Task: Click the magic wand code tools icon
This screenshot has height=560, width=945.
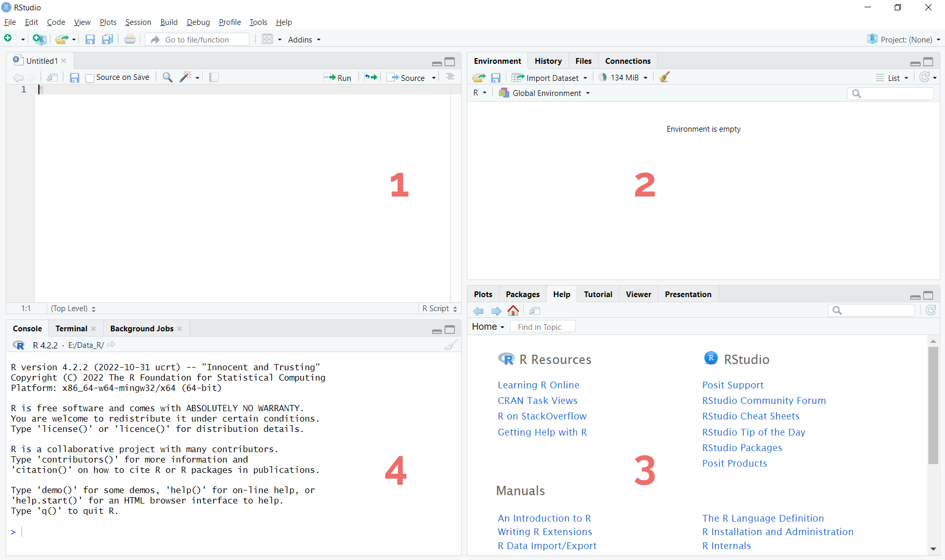Action: [x=186, y=77]
